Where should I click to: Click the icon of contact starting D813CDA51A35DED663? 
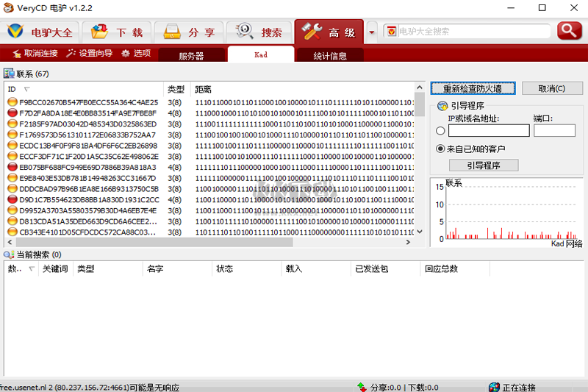pos(12,221)
